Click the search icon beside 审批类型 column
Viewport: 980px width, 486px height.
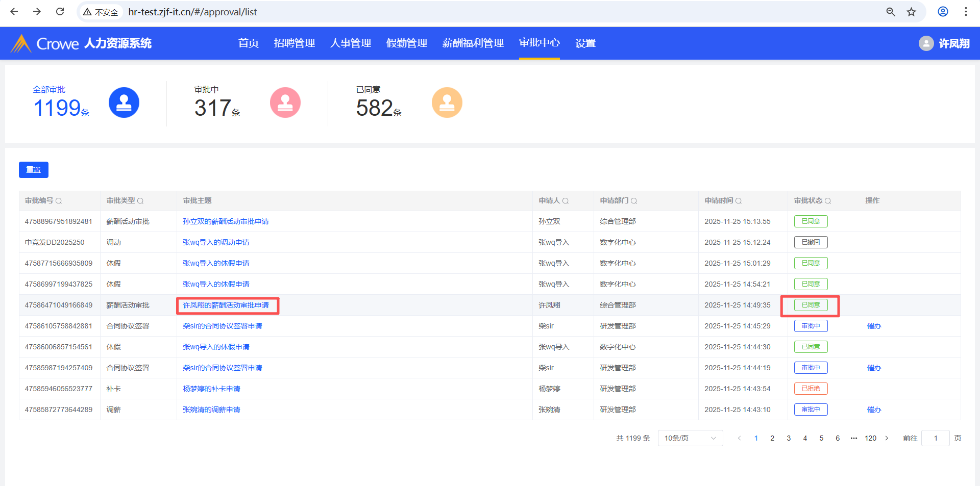pyautogui.click(x=140, y=201)
